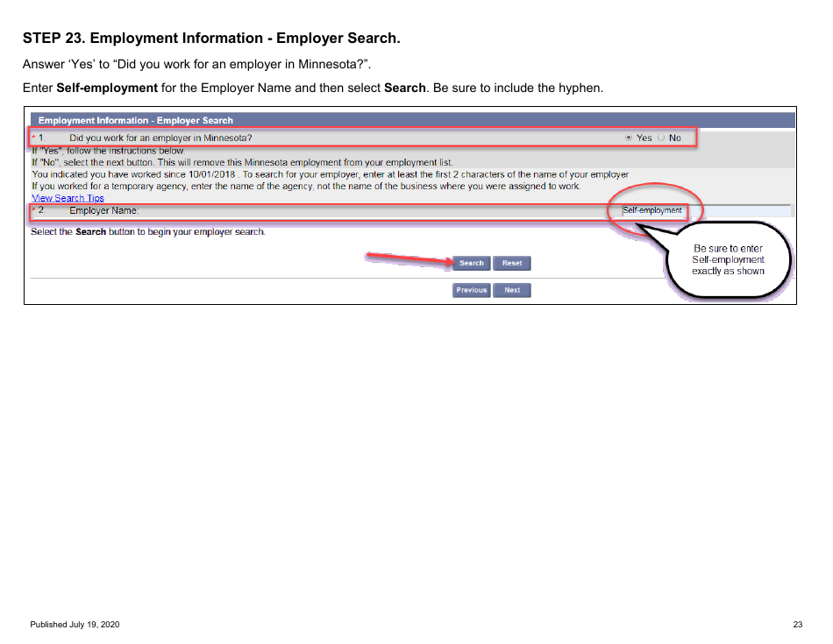The width and height of the screenshot is (833, 644).
Task: Select the Yes radio button
Action: [x=628, y=138]
